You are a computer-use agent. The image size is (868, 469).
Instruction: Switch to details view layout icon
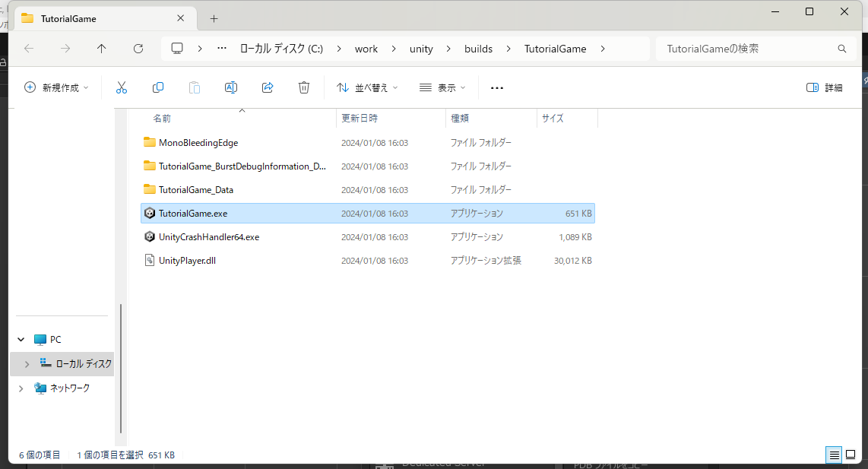click(834, 455)
